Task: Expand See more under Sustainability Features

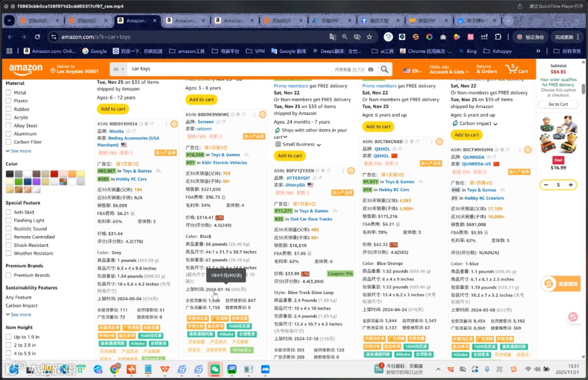Action: tap(19, 314)
